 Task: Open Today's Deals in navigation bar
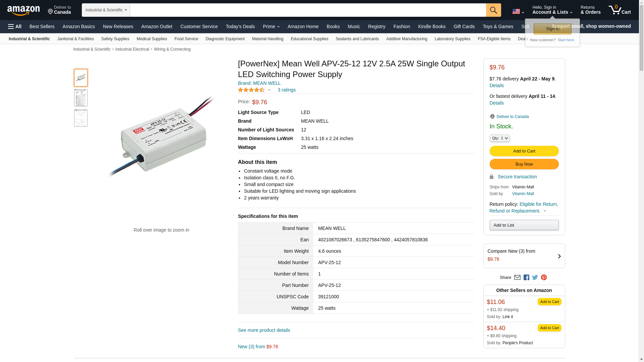[240, 26]
